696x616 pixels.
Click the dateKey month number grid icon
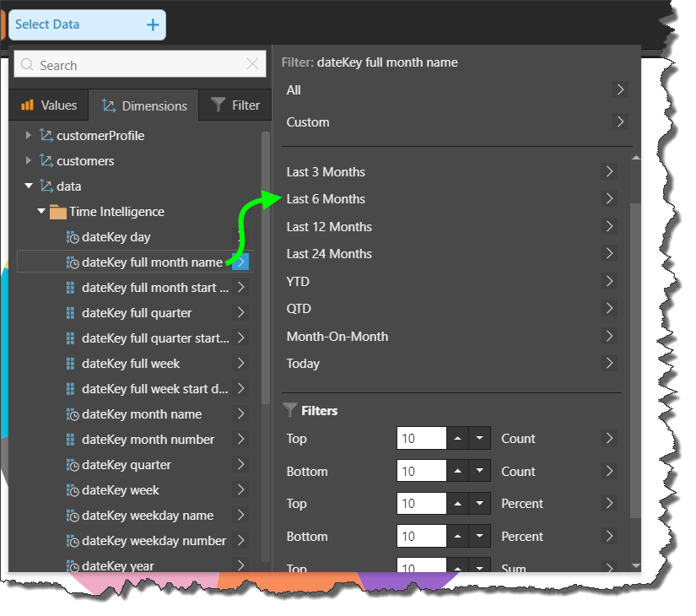[x=70, y=440]
